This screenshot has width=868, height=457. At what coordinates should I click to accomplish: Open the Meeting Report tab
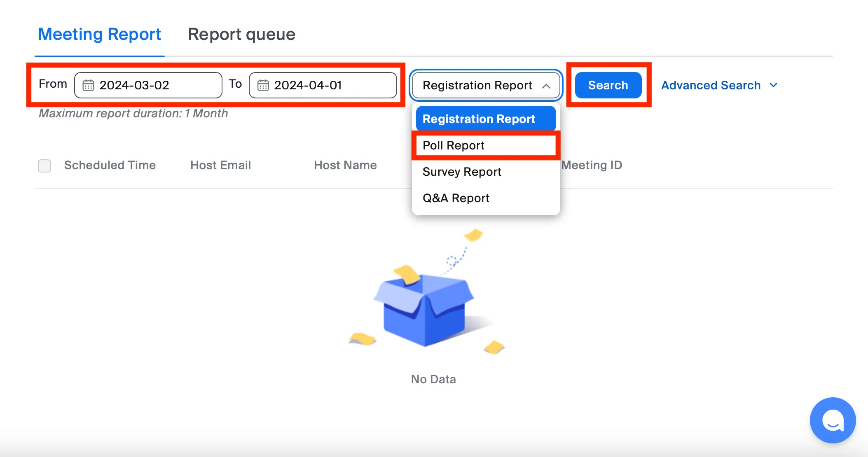(99, 34)
